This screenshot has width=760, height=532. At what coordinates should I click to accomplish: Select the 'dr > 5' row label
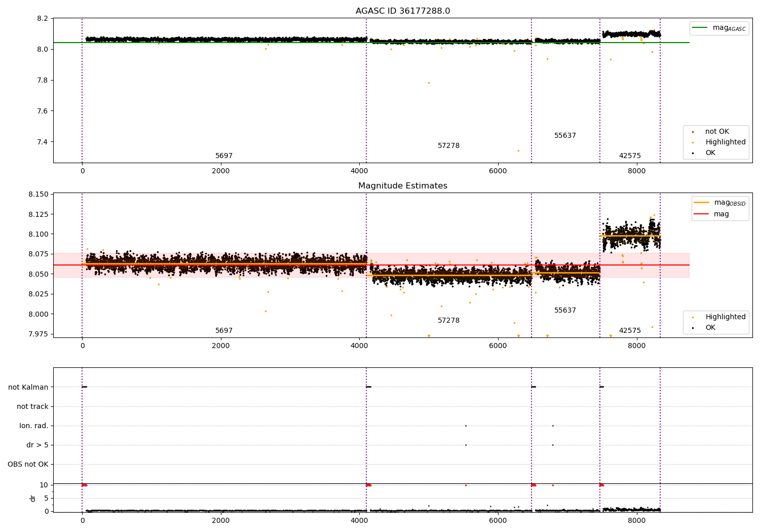37,445
